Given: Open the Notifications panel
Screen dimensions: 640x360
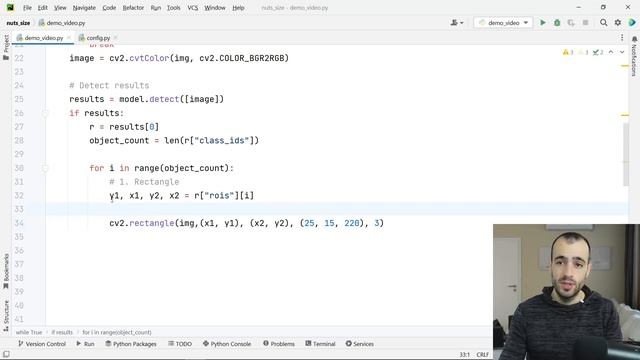Looking at the screenshot, I should (634, 56).
